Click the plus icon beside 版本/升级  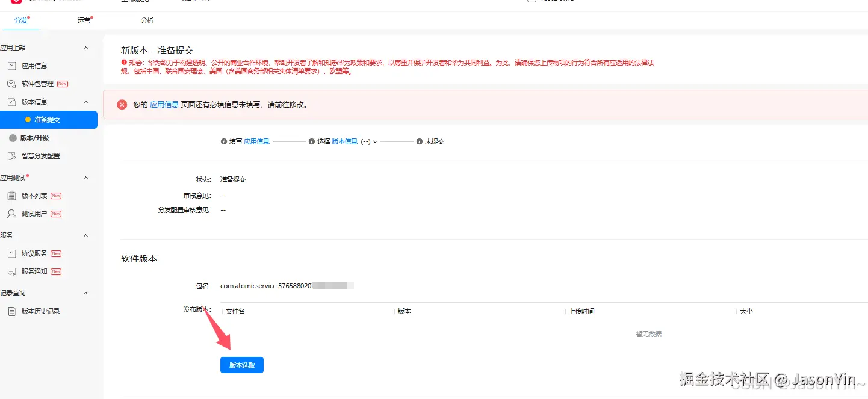[x=13, y=138]
